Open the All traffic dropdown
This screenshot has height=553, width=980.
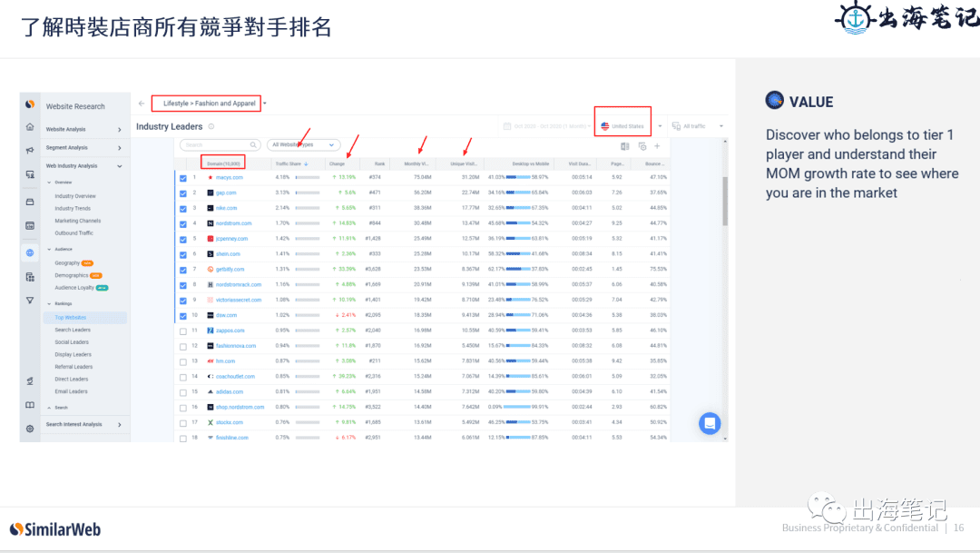(697, 126)
